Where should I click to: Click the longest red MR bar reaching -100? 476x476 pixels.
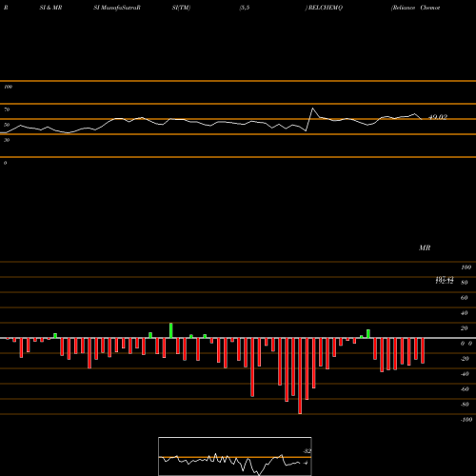coord(300,376)
